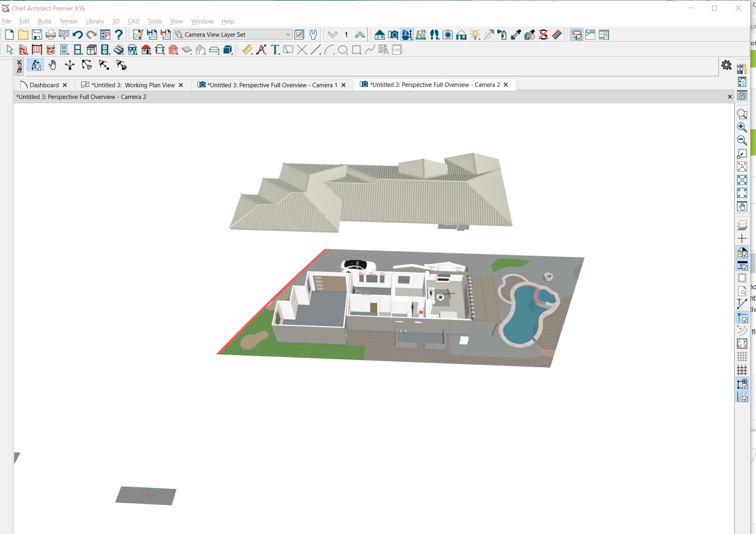Image resolution: width=756 pixels, height=534 pixels.
Task: Close the Dashboard tab
Action: coord(65,85)
